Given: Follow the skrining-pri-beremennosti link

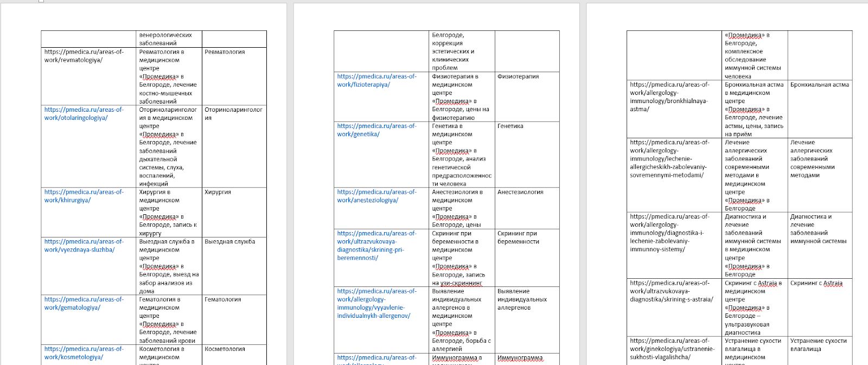Looking at the screenshot, I should coord(377,246).
